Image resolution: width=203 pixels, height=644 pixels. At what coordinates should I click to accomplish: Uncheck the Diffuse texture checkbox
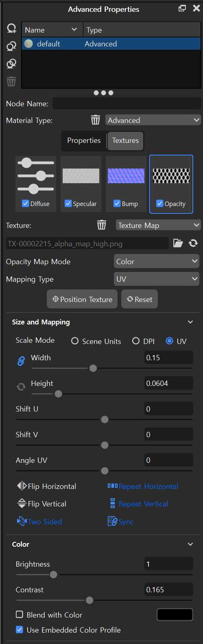click(25, 204)
